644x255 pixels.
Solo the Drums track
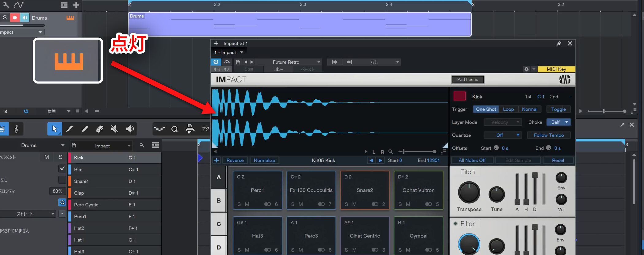(x=5, y=18)
